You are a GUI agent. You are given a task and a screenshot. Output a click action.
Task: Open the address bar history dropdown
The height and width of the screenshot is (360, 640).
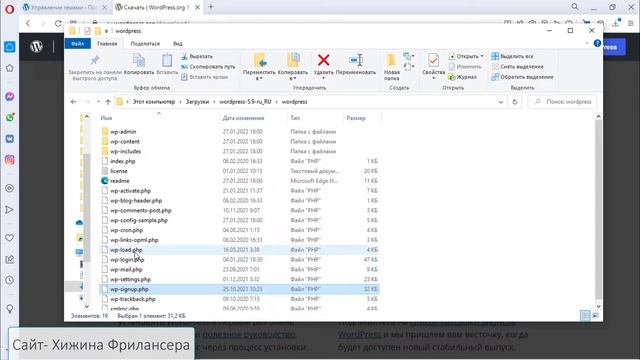501,102
